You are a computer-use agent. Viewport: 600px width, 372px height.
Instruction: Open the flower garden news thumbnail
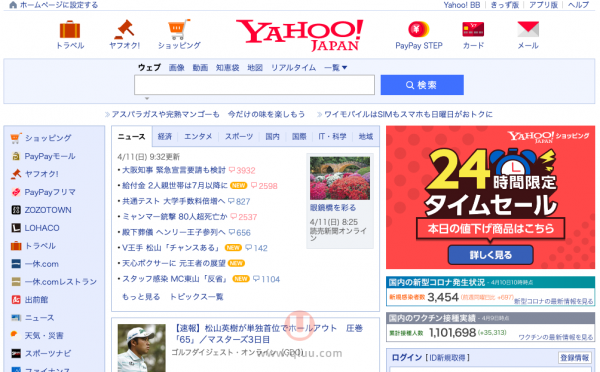340,178
